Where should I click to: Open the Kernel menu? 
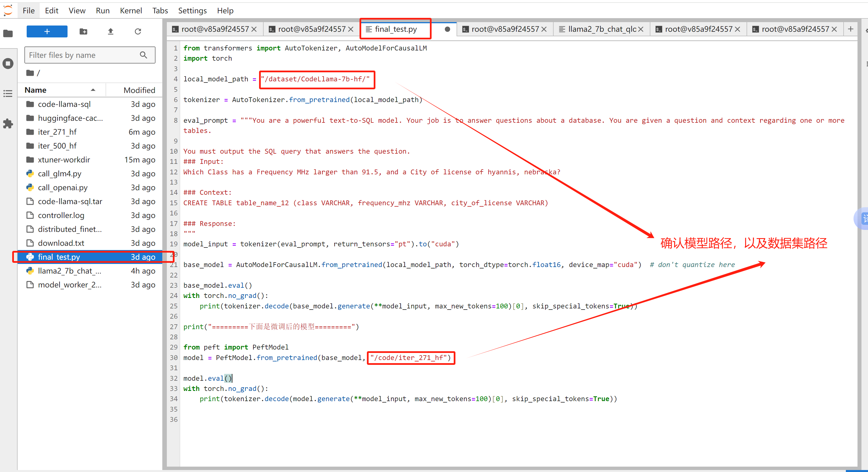[131, 10]
